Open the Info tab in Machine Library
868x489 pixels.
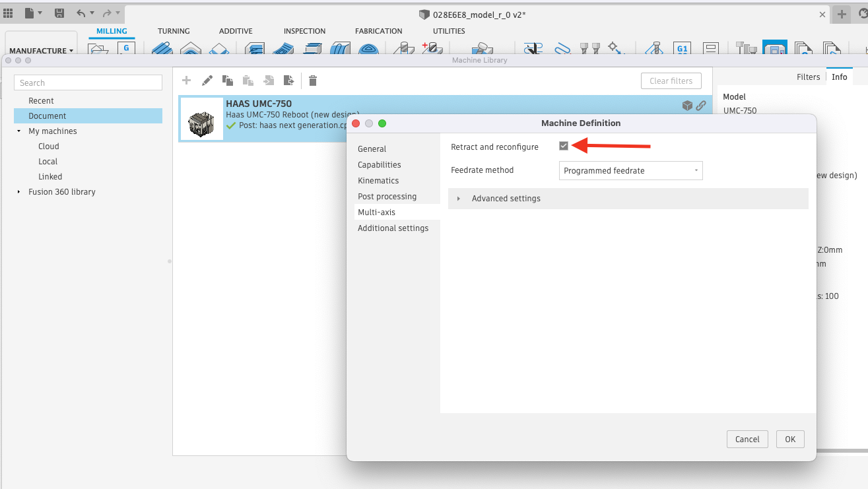[x=839, y=77]
